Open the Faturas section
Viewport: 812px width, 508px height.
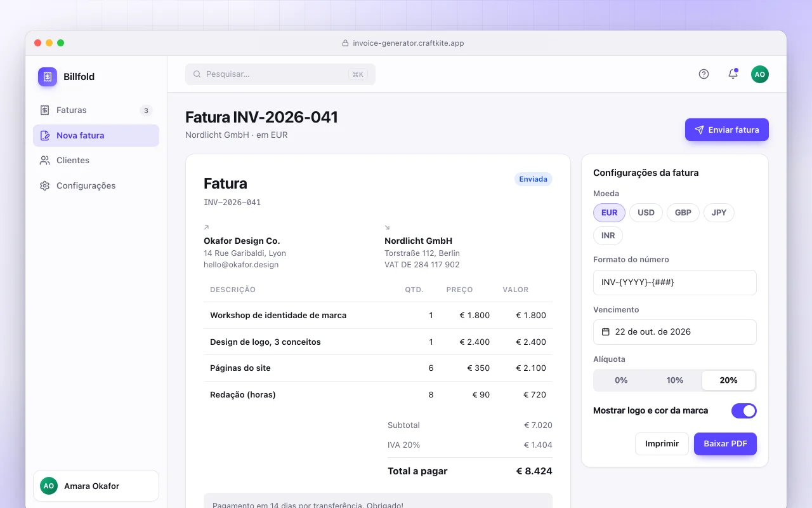(96, 110)
